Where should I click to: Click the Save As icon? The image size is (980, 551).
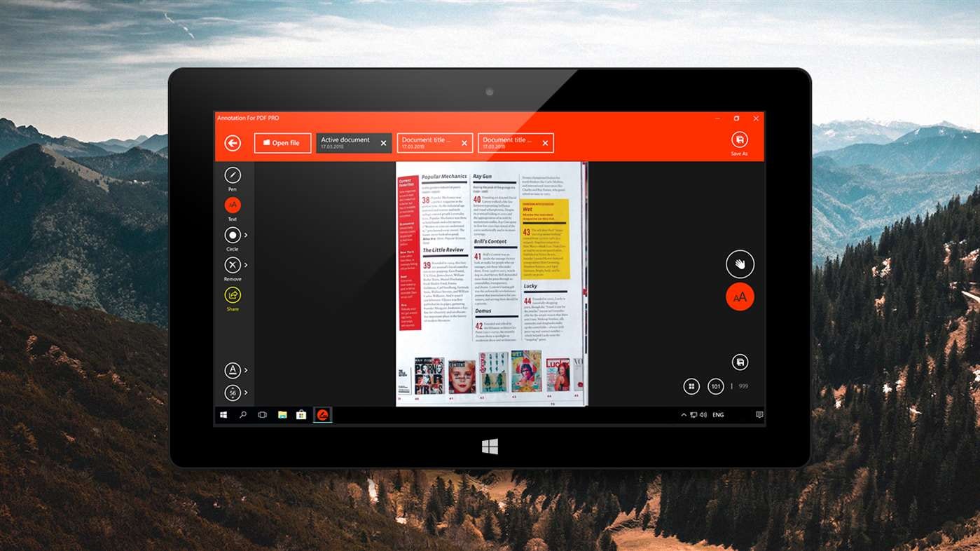(x=739, y=140)
